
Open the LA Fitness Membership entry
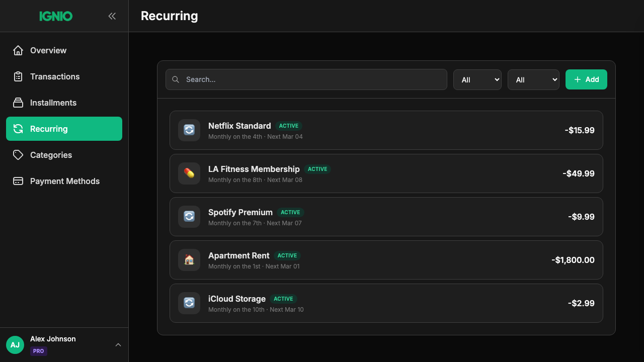click(x=386, y=173)
